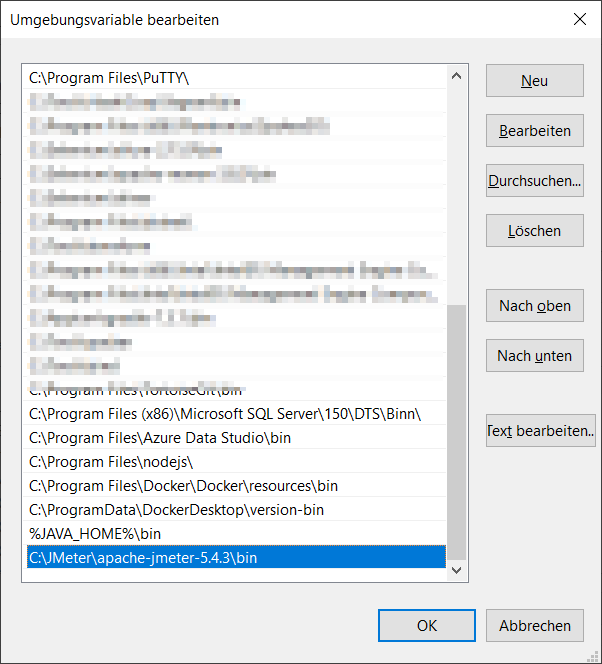Select the %JAVA_HOME%\bin entry

coord(94,534)
